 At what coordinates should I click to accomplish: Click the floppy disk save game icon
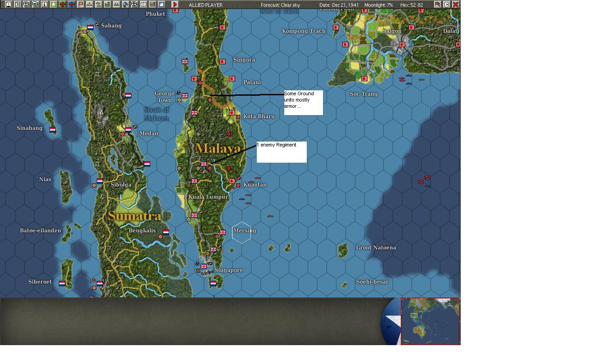(8, 4)
